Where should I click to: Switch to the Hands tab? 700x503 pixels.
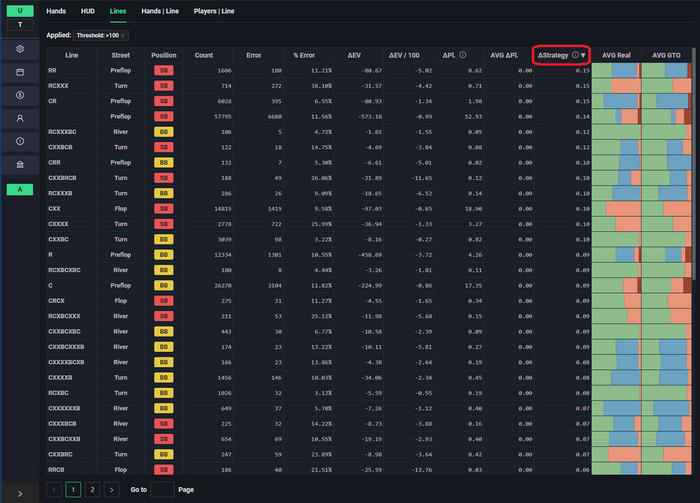56,12
